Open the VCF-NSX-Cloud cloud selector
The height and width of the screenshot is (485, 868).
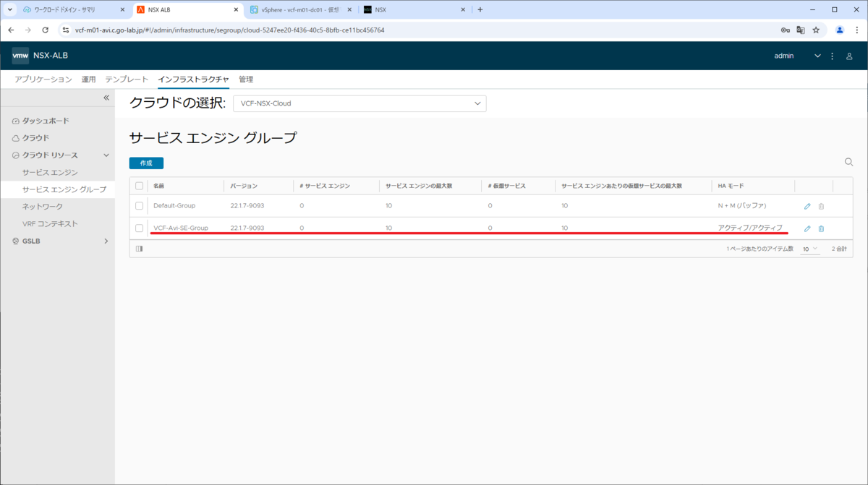click(x=359, y=103)
